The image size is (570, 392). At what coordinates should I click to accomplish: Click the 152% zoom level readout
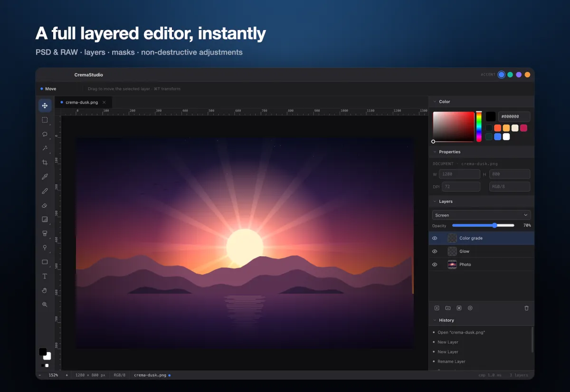pos(53,375)
